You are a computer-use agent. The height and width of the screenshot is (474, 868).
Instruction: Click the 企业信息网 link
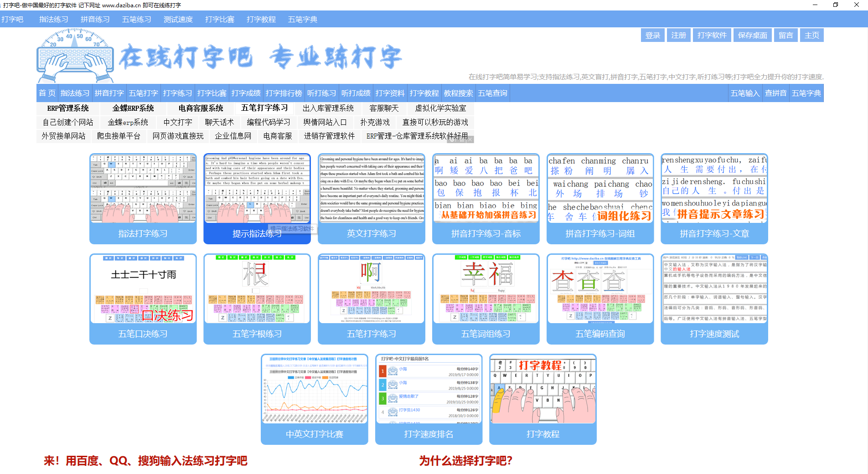pos(233,136)
